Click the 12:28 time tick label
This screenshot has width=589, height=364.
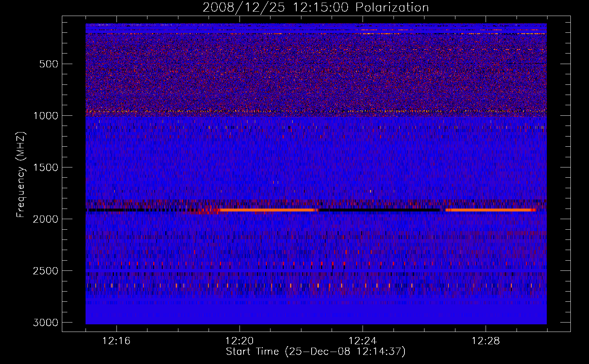tap(486, 341)
